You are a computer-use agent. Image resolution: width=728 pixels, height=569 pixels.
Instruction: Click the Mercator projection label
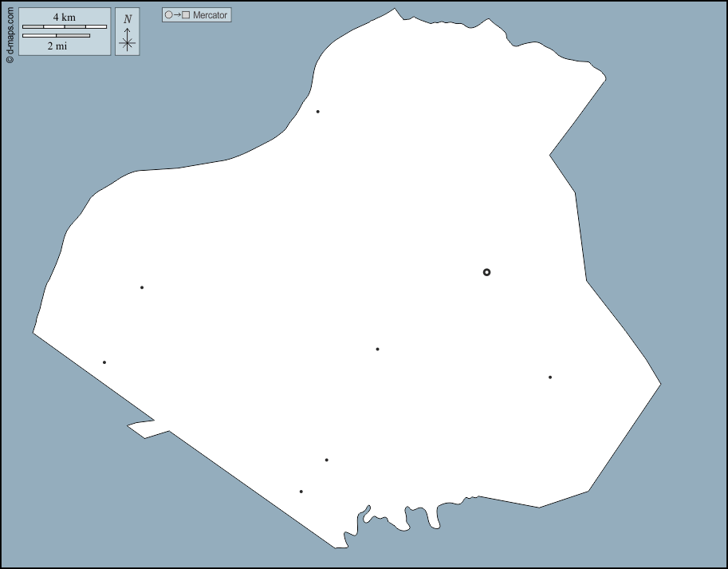pyautogui.click(x=210, y=15)
